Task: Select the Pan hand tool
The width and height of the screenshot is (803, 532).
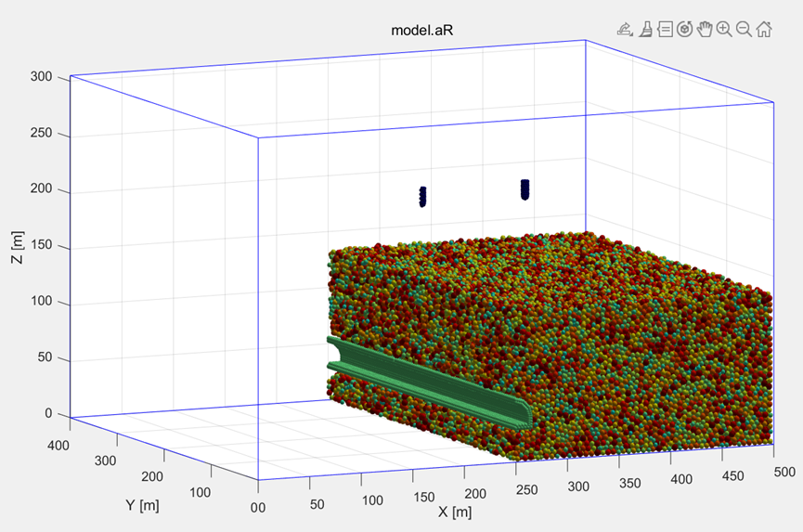Action: click(705, 29)
